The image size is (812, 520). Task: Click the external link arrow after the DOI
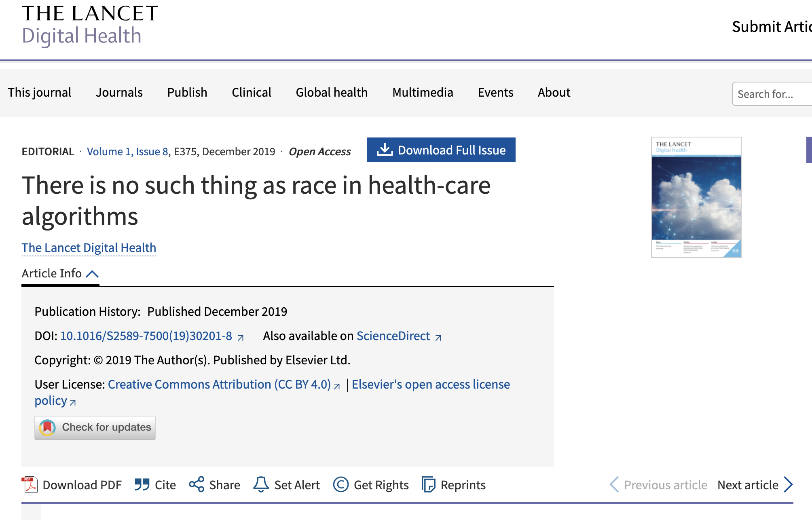point(241,338)
